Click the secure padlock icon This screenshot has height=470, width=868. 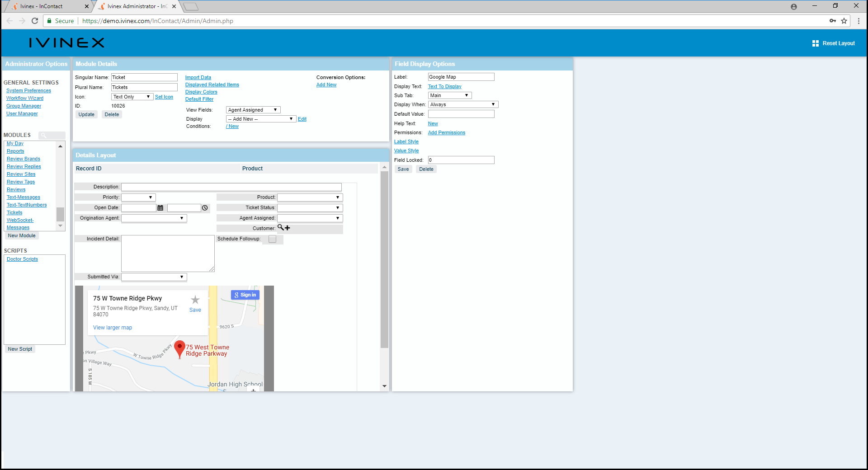click(49, 21)
